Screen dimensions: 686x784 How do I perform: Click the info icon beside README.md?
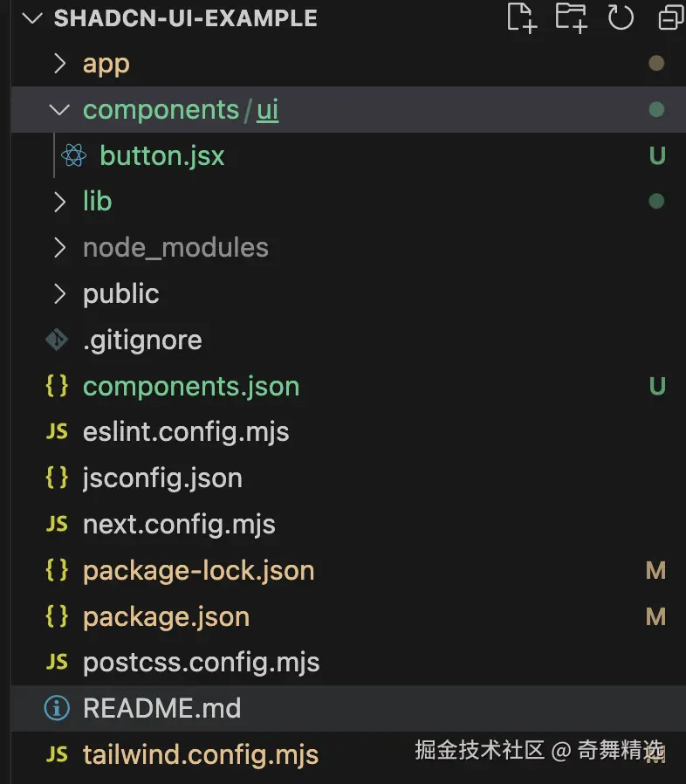click(57, 708)
